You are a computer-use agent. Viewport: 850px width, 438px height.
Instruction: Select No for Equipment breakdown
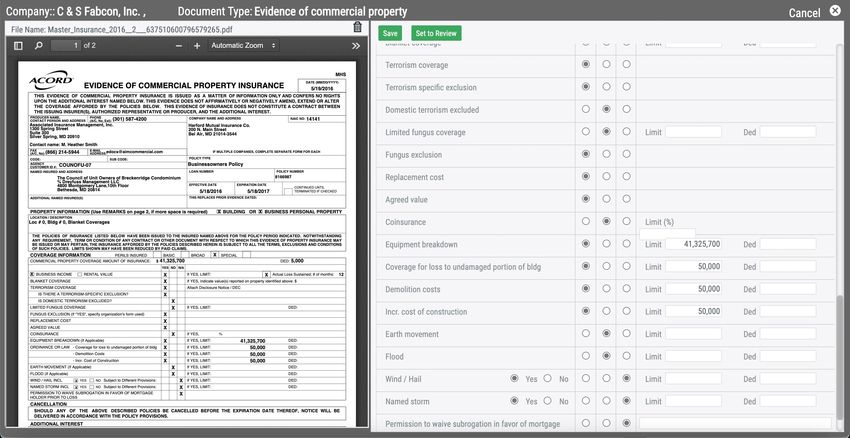(606, 244)
